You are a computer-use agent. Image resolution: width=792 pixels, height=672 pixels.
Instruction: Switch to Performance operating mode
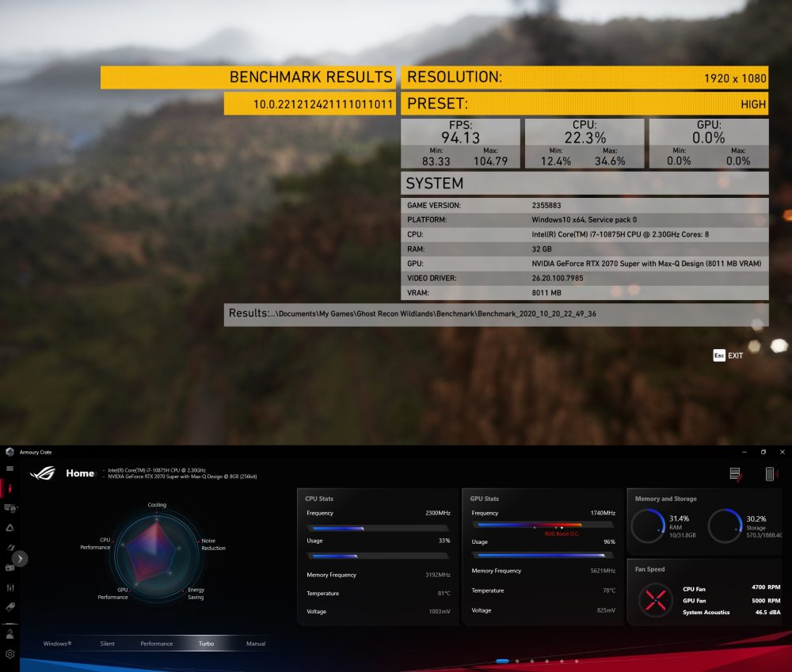pyautogui.click(x=157, y=644)
